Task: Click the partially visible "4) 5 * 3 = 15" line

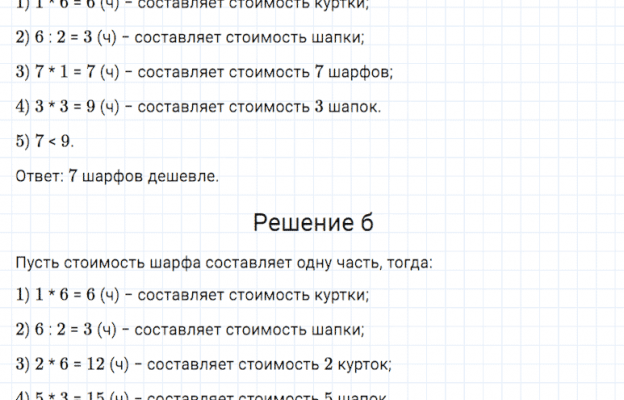Action: tap(75, 395)
